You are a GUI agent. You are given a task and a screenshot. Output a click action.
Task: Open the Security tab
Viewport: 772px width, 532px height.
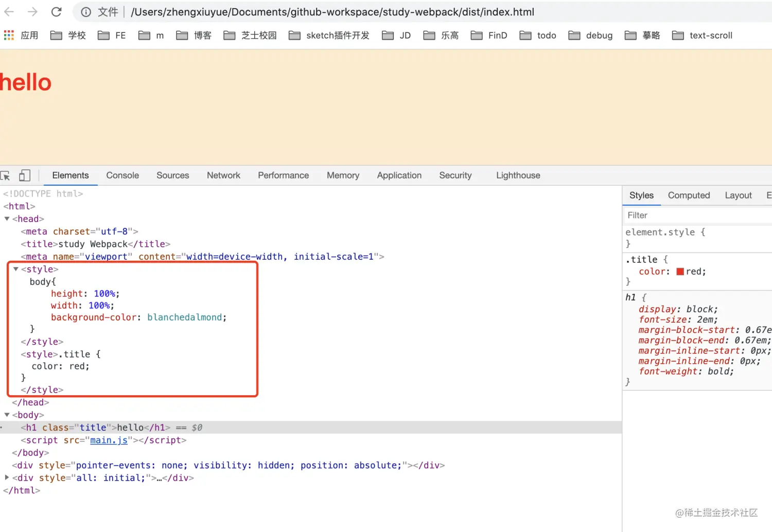[455, 175]
